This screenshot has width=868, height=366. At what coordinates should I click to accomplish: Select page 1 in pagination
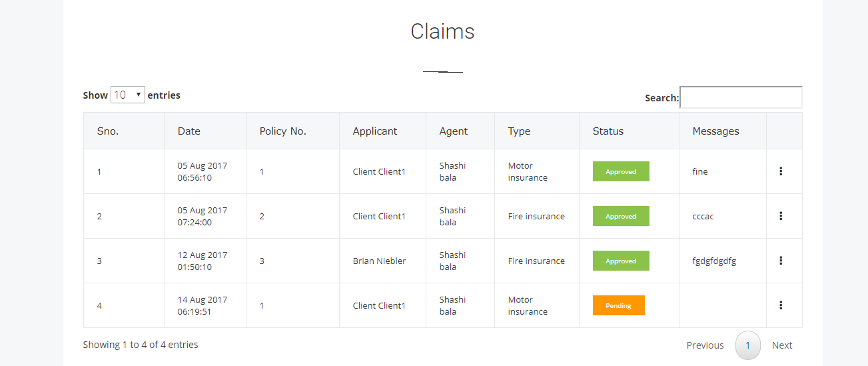747,345
